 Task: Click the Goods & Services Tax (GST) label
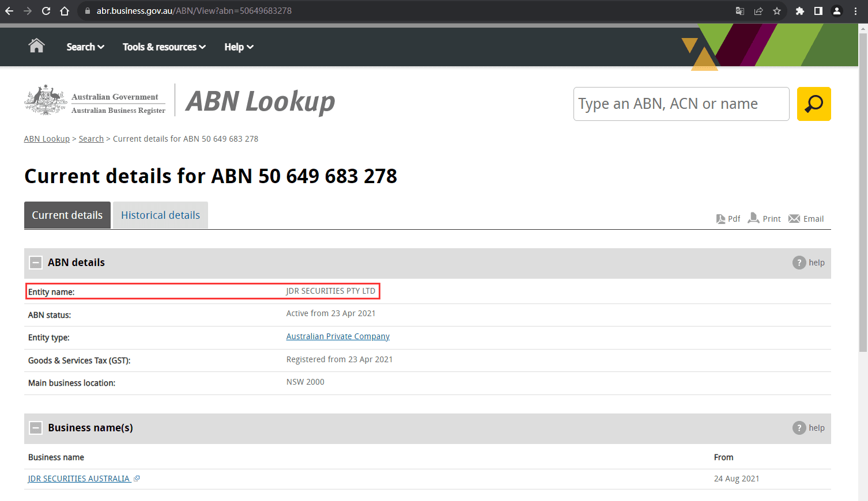[x=80, y=360]
